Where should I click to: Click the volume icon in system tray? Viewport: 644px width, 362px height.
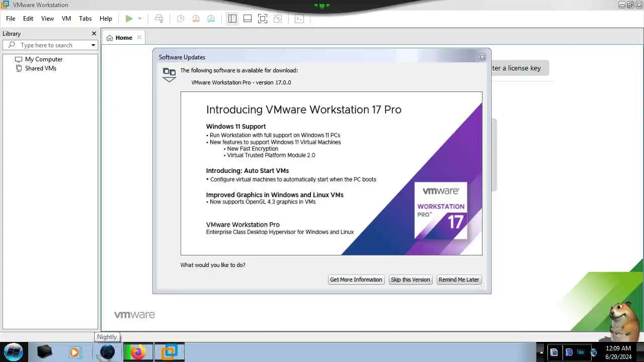coord(594,352)
